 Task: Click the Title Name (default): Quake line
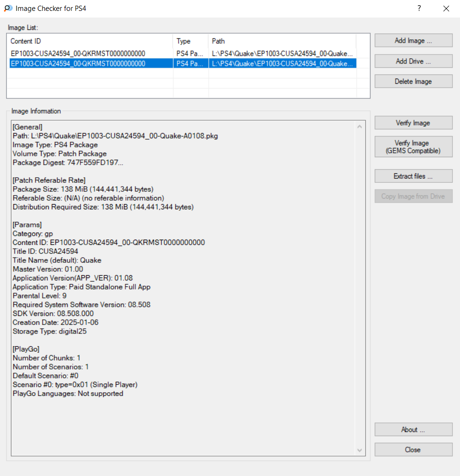point(57,260)
